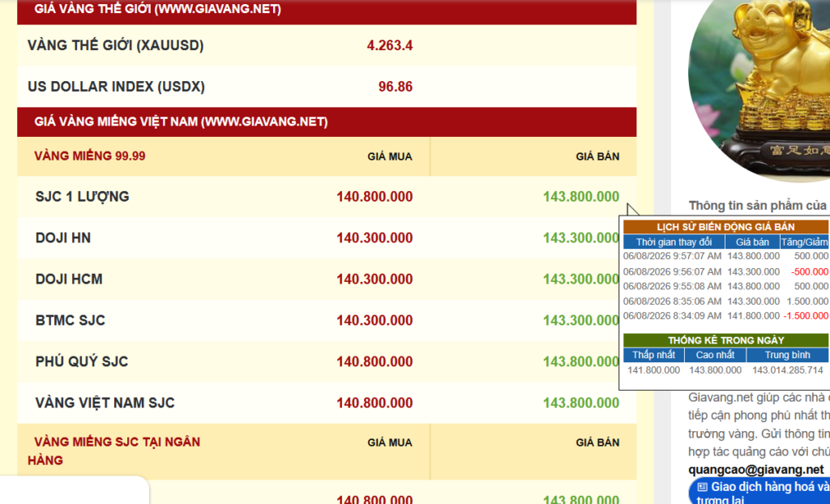The image size is (830, 504).
Task: Click the BTMC SJC buy price
Action: 374,321
